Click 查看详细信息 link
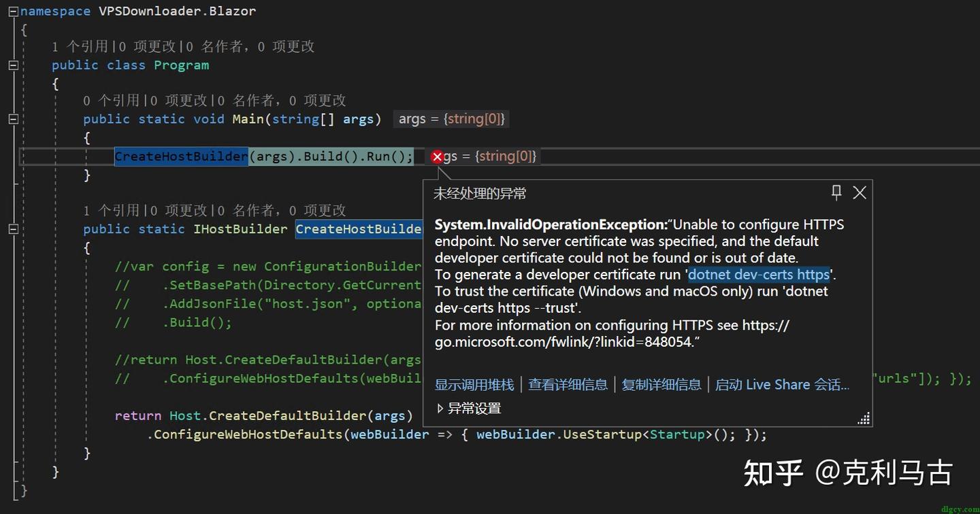 click(569, 384)
